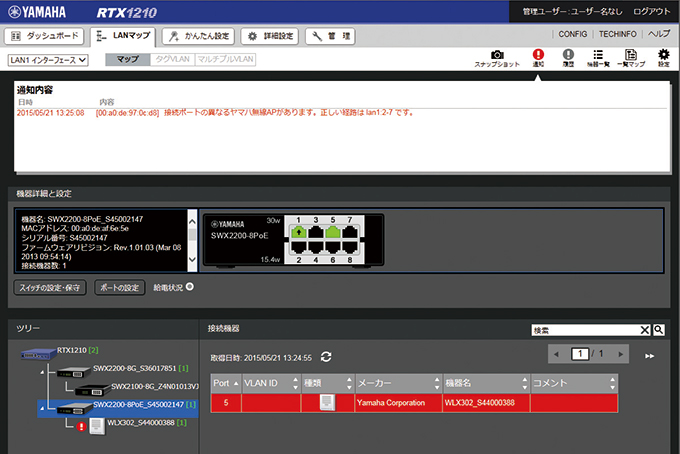The height and width of the screenshot is (454, 680).
Task: Click the スイッチの設定・保守 button
Action: (x=50, y=287)
